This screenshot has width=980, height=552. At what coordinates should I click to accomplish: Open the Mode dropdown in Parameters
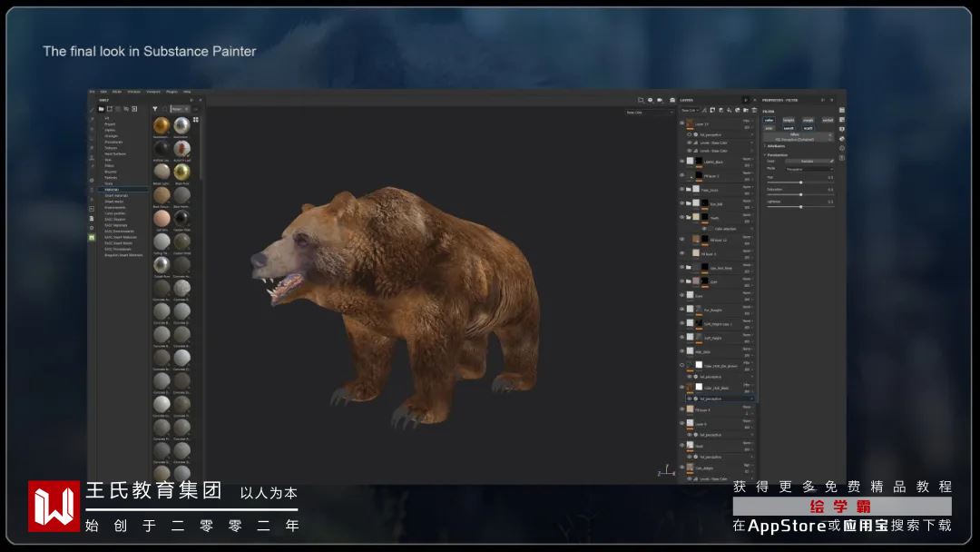click(809, 169)
